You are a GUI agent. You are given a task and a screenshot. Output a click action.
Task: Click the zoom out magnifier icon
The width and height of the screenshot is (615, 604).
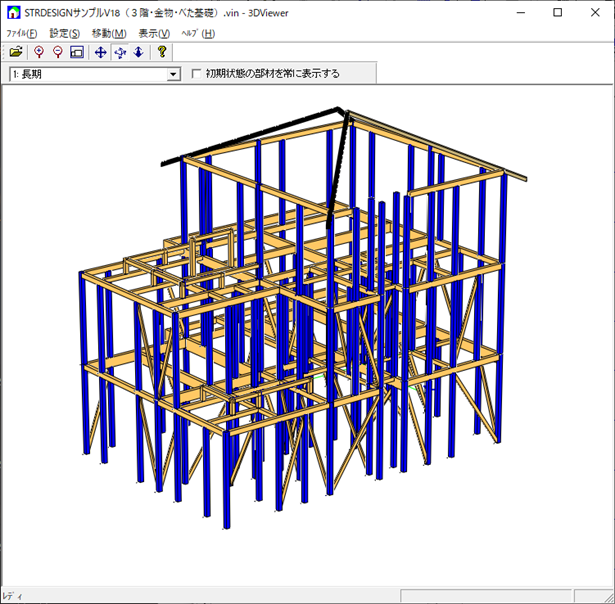click(x=57, y=52)
